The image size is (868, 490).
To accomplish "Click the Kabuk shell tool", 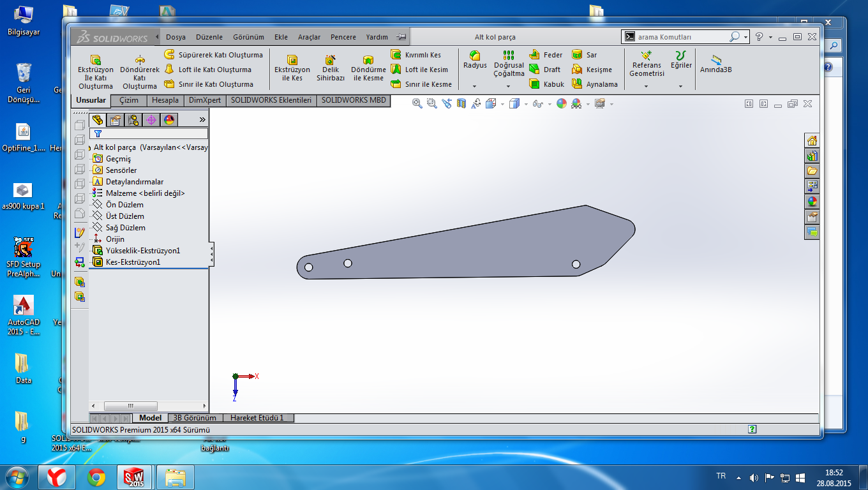I will click(x=547, y=84).
